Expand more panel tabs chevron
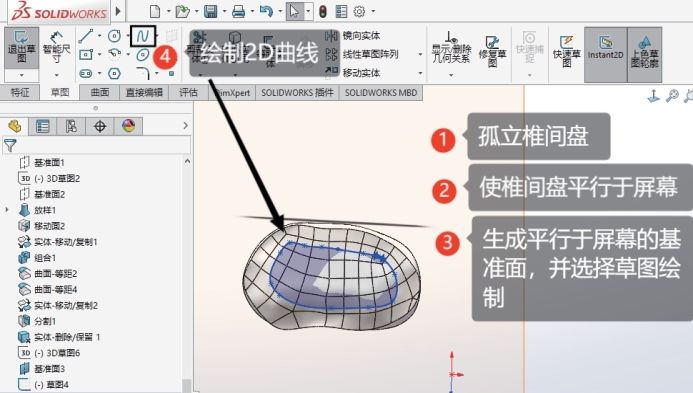 [185, 126]
